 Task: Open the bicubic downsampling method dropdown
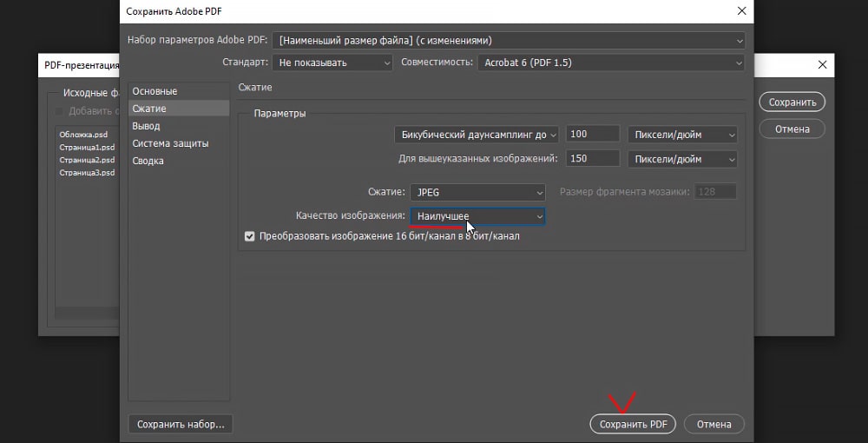point(476,135)
